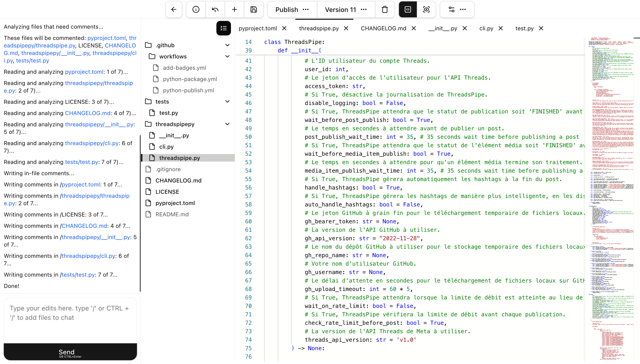The width and height of the screenshot is (640, 364).
Task: Expand the tests folder chevron
Action: pos(227,101)
